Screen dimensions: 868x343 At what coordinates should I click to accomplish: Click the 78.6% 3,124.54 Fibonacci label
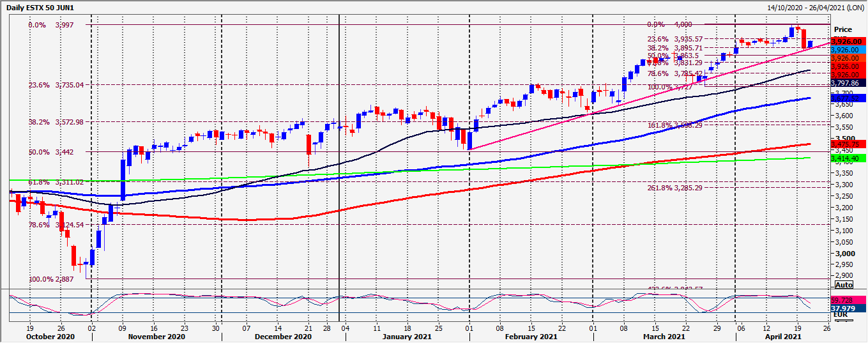(x=57, y=225)
